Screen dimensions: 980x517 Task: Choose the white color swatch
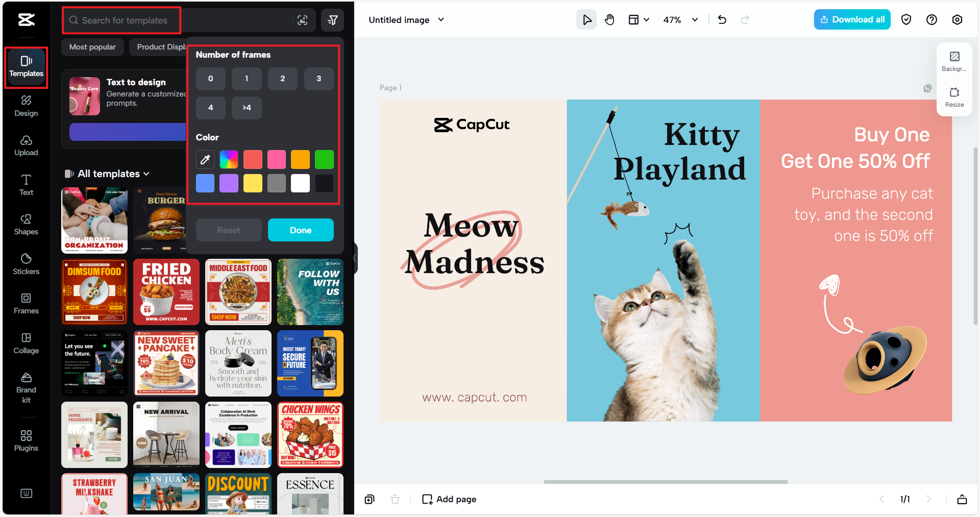[x=300, y=183]
